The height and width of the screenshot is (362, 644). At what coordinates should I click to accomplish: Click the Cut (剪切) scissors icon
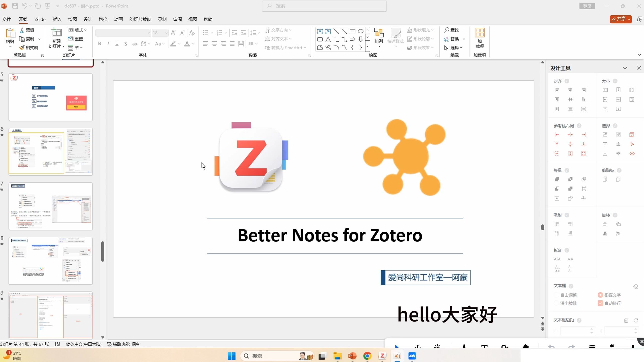click(22, 30)
